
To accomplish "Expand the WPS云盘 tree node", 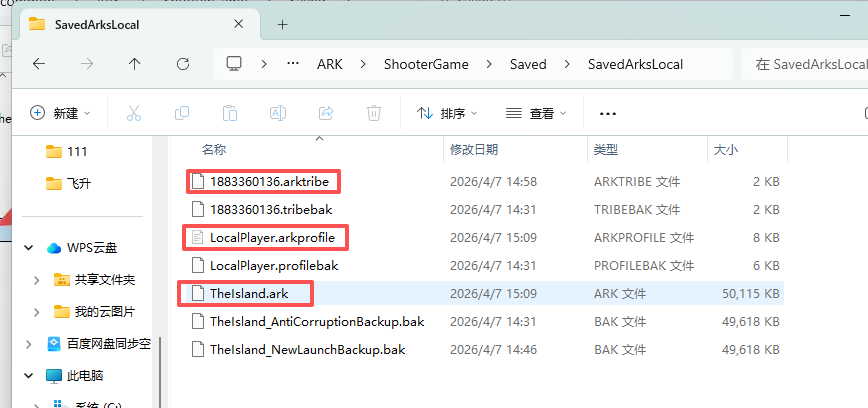I will click(x=30, y=248).
